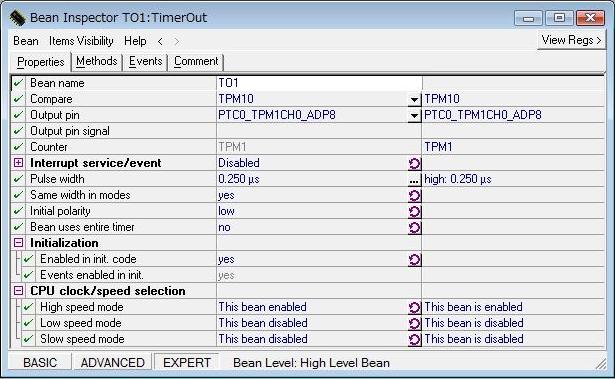
Task: Cycle value of Interrupt service/event row
Action: 414,163
